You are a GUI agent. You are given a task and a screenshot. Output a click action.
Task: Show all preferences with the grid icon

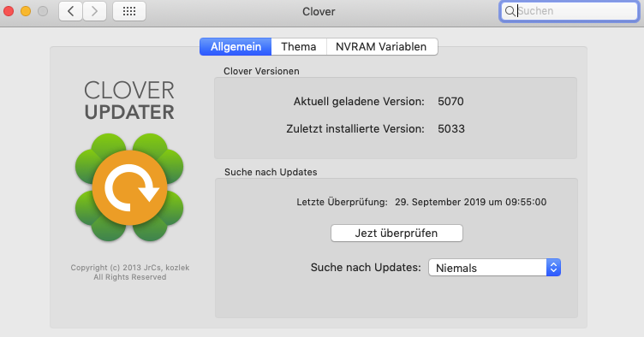pos(129,11)
